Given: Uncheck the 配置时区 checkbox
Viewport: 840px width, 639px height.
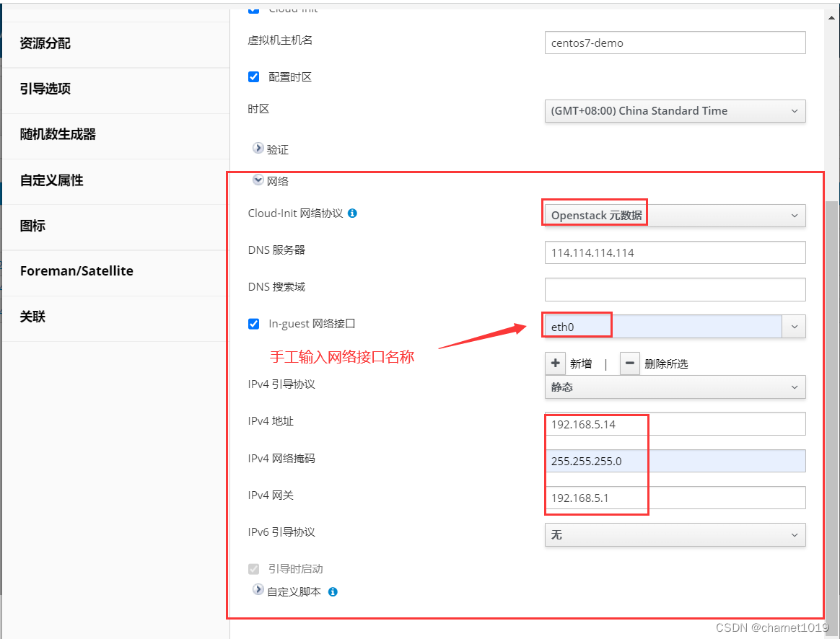Looking at the screenshot, I should 254,77.
